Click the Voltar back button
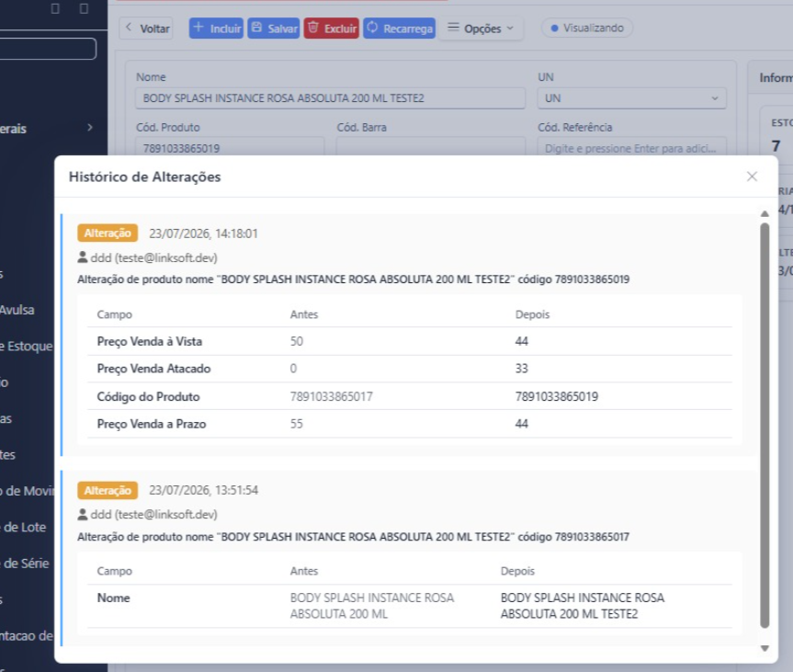Viewport: 793px width, 672px height. coord(147,28)
